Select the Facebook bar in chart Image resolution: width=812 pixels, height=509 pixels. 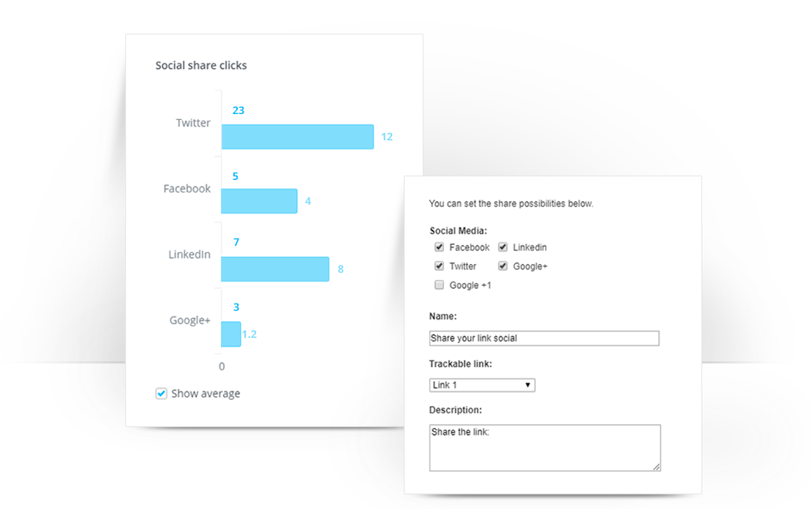tap(259, 201)
